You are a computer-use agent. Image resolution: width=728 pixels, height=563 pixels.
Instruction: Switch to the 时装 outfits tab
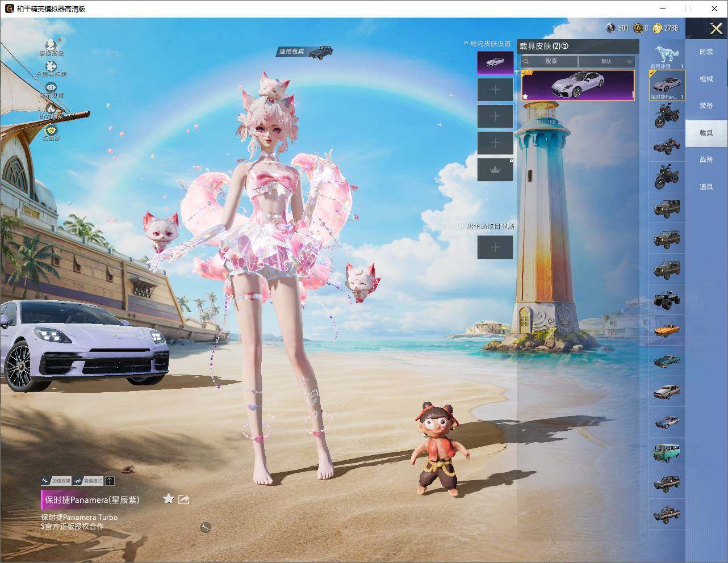click(x=706, y=52)
